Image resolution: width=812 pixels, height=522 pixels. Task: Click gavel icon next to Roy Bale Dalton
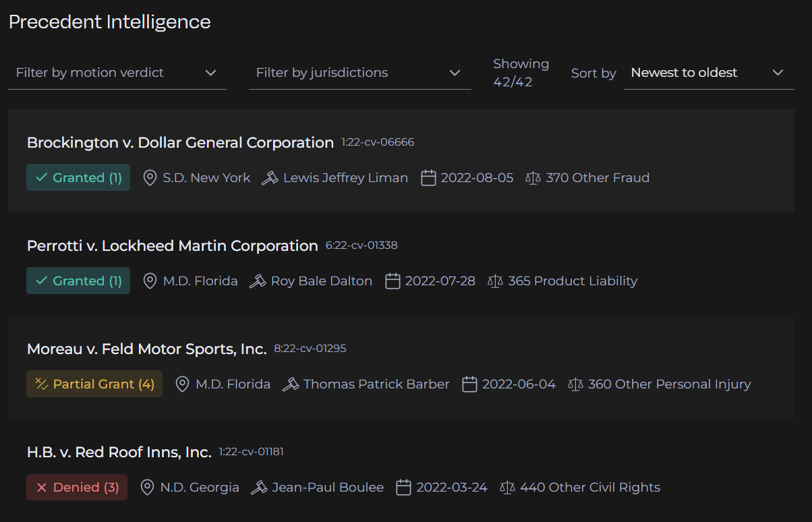pos(258,281)
